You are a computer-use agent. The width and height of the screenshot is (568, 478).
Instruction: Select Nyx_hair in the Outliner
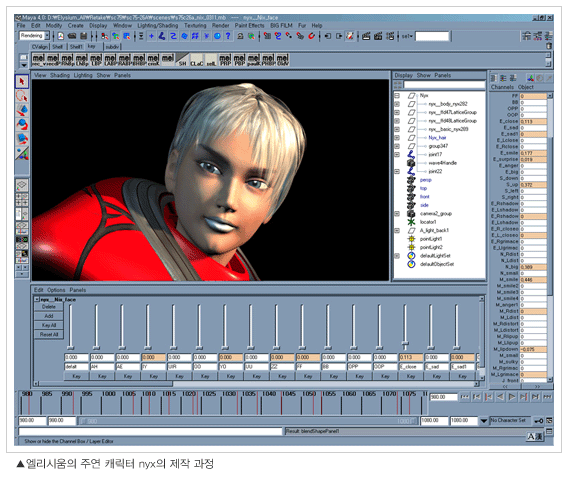[x=437, y=138]
